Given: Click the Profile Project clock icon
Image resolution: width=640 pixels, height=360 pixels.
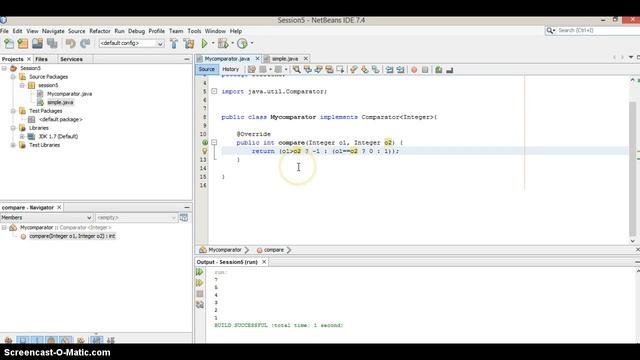Looking at the screenshot, I should tap(242, 43).
